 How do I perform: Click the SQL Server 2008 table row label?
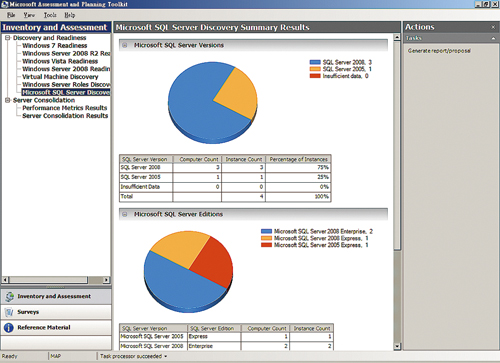point(140,167)
